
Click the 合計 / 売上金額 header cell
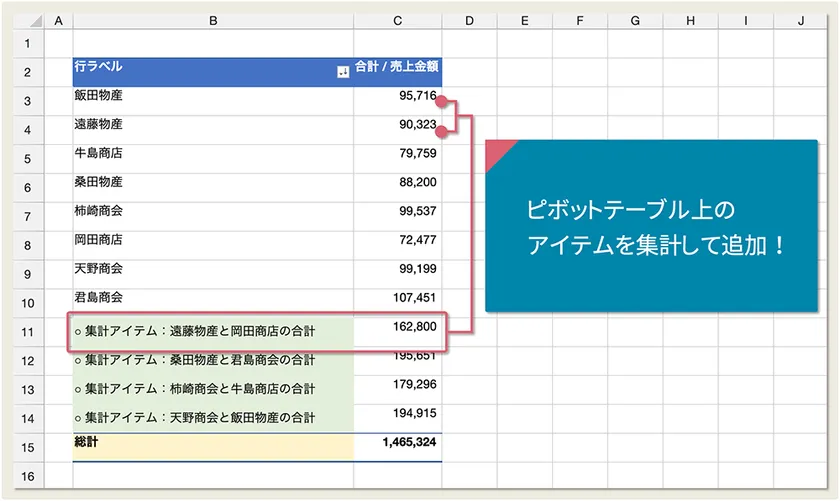(398, 68)
